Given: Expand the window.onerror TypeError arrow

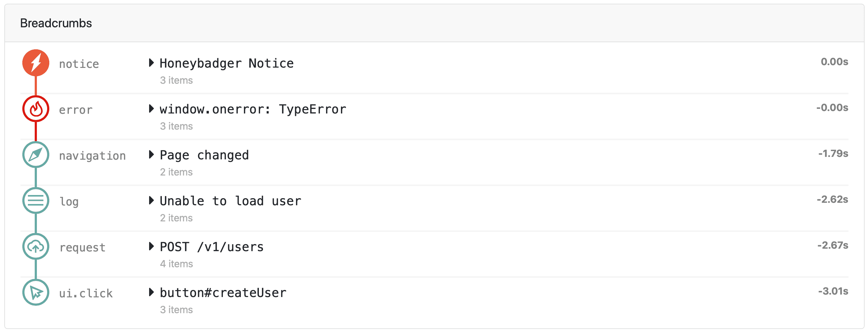Looking at the screenshot, I should point(151,109).
